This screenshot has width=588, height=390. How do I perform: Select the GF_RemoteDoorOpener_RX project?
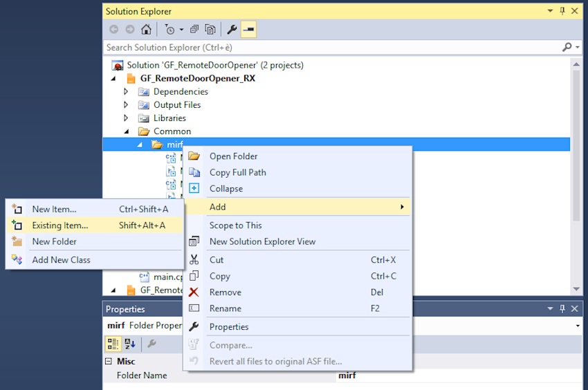(198, 78)
